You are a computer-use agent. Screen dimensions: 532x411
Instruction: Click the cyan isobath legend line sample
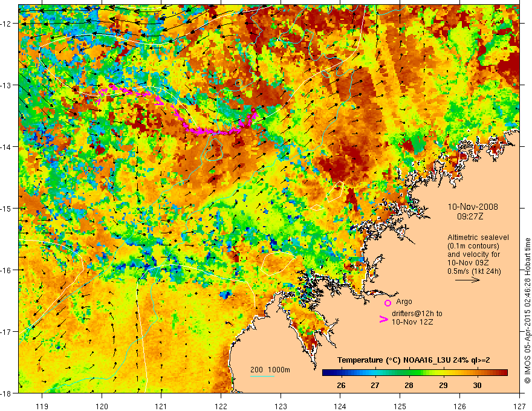click(x=262, y=376)
